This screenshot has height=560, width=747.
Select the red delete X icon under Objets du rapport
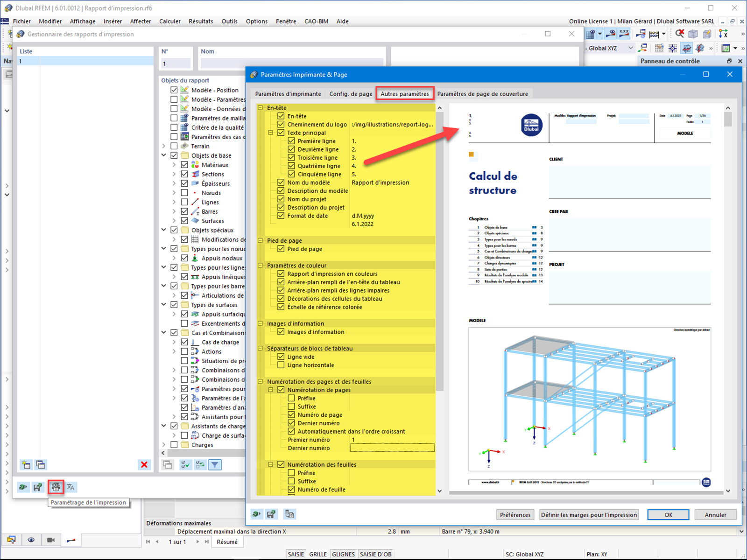click(144, 465)
